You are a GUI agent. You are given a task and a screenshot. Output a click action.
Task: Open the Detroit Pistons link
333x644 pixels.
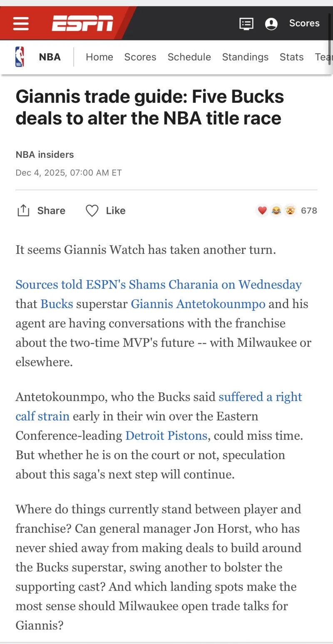point(166,435)
